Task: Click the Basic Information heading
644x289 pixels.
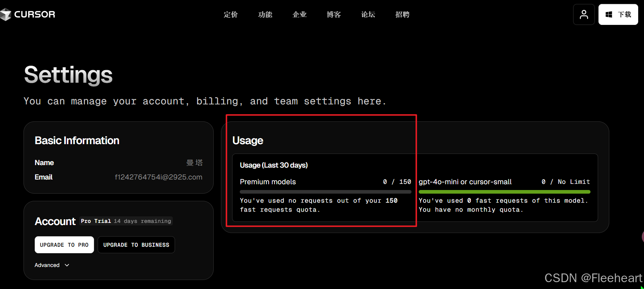Action: [77, 141]
